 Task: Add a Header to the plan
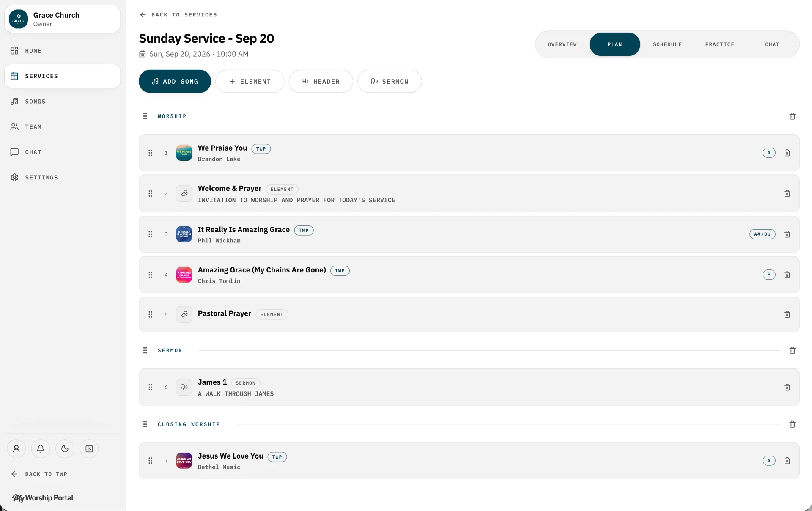pos(321,81)
